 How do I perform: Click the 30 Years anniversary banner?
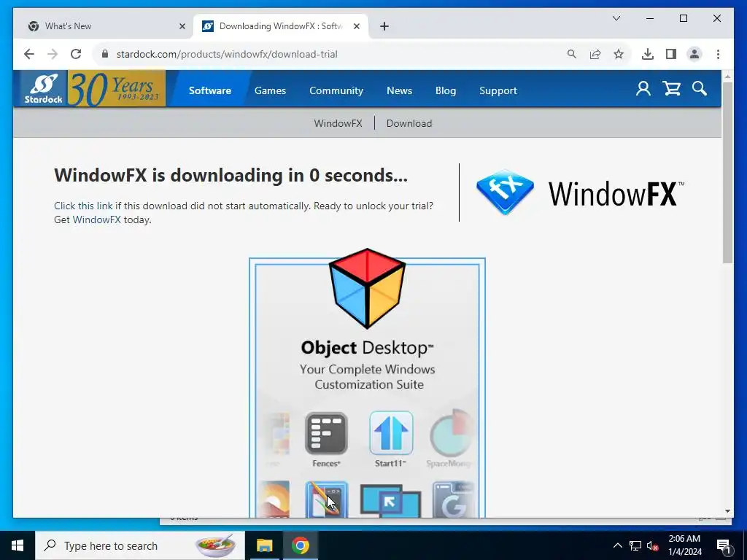pos(117,88)
